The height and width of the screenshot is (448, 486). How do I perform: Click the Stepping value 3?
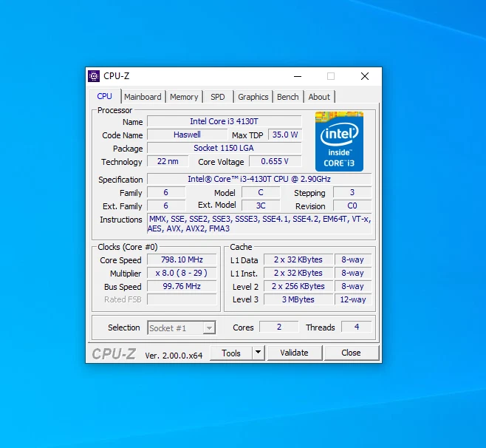(x=352, y=192)
